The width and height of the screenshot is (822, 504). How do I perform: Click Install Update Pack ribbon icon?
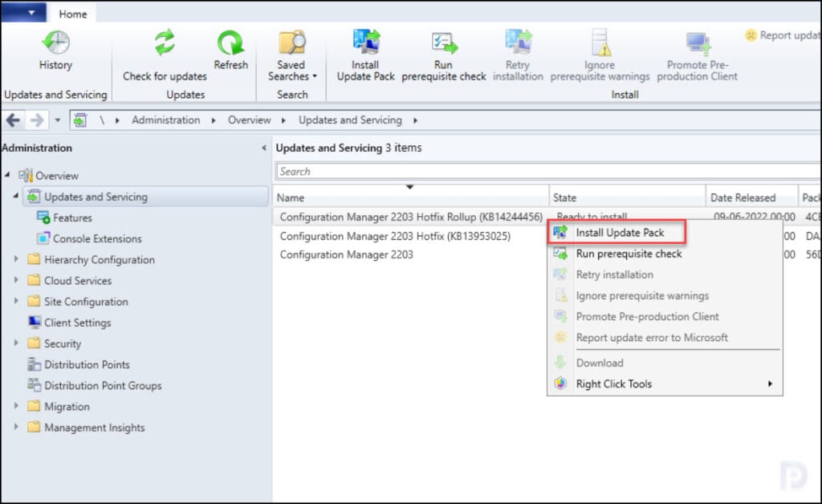click(365, 56)
